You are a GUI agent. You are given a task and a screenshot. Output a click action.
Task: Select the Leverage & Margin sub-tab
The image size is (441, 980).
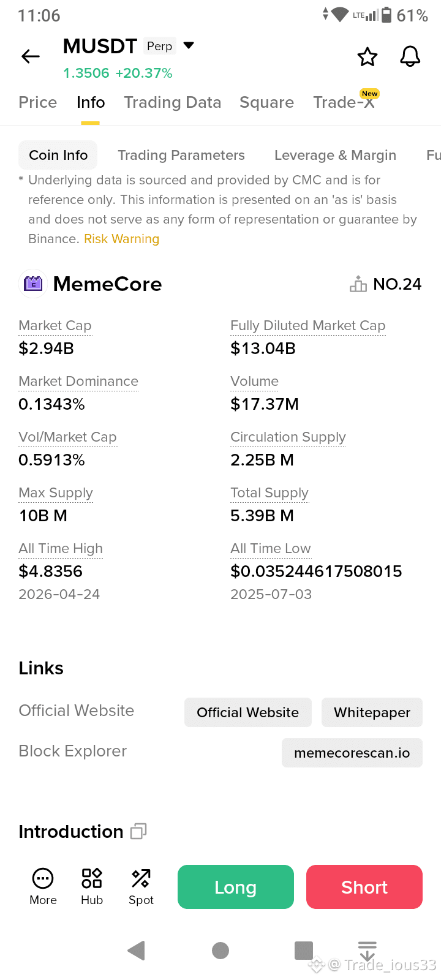coord(336,156)
